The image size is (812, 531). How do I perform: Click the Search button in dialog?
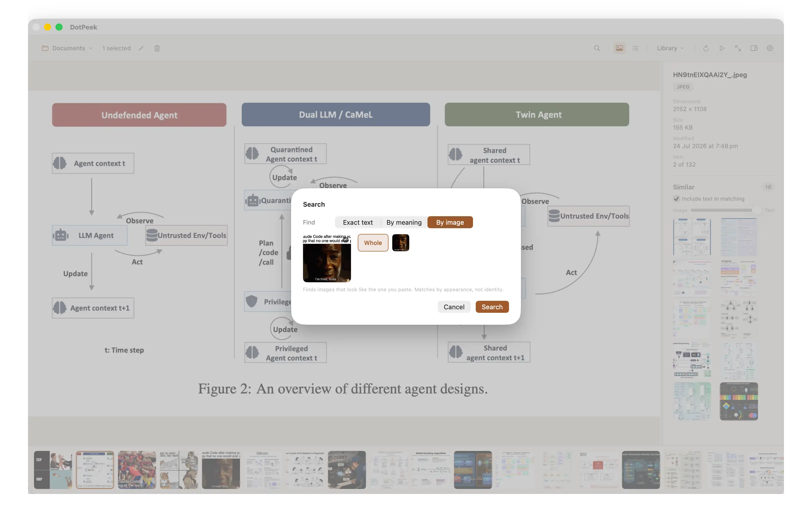pyautogui.click(x=492, y=307)
